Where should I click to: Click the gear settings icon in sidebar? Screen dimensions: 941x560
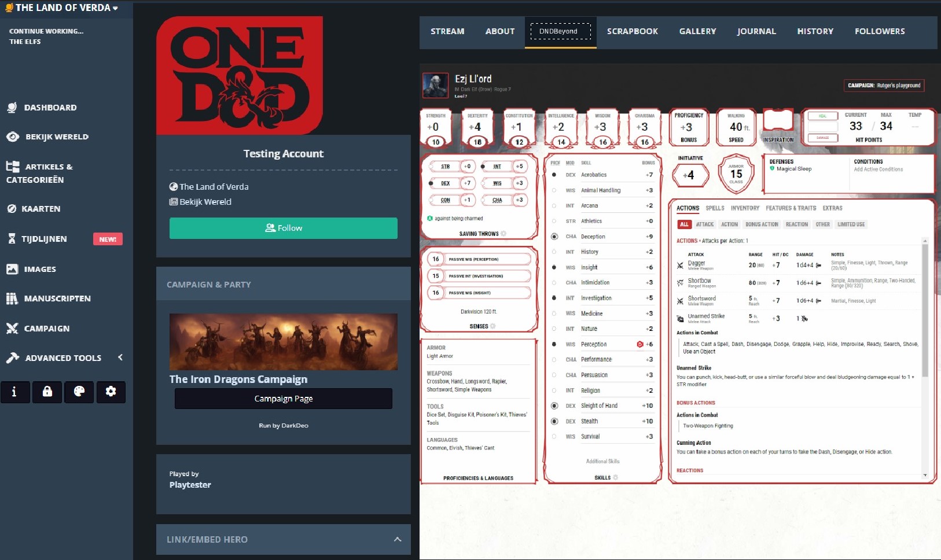click(x=111, y=392)
